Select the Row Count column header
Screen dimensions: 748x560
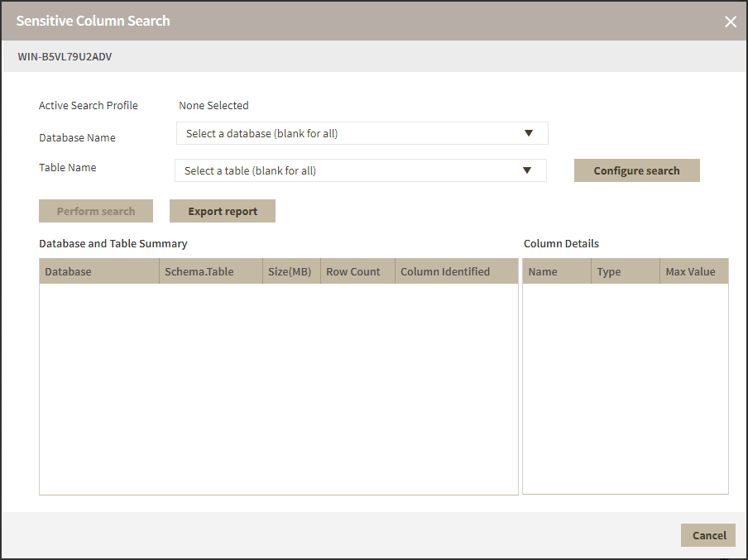tap(357, 271)
